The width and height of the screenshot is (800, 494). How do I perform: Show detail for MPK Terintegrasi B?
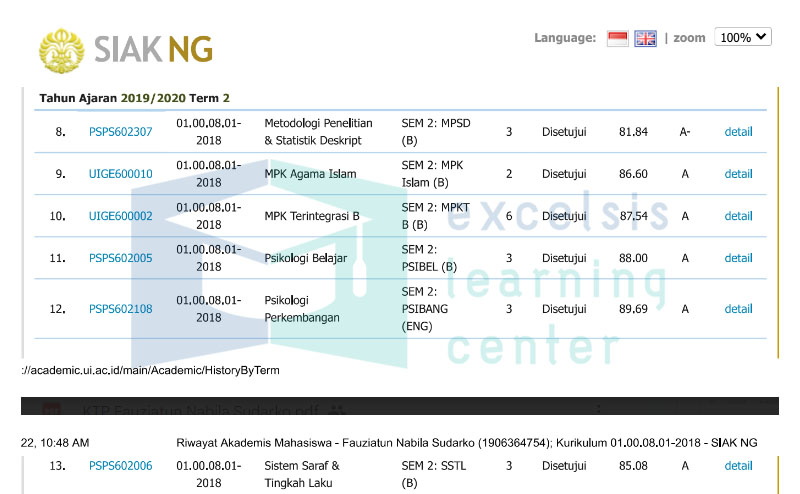tap(738, 216)
